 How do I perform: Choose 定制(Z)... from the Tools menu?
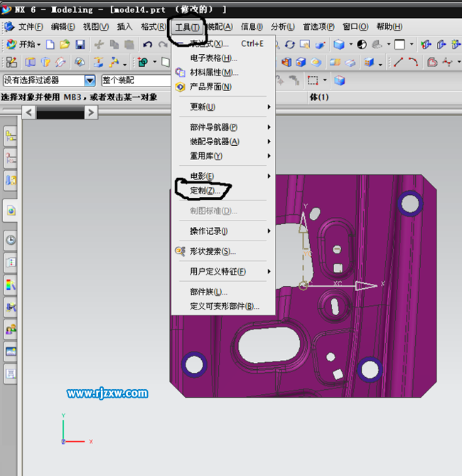click(223, 191)
